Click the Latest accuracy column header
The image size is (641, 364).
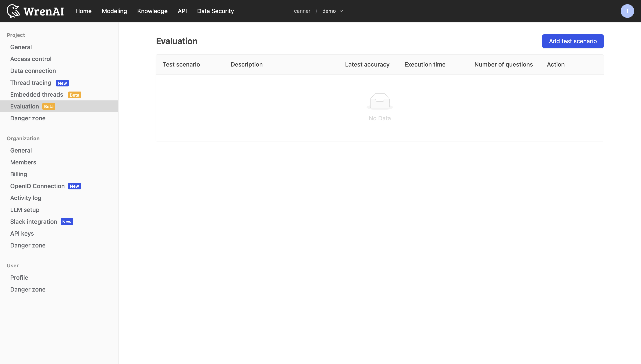(x=367, y=64)
